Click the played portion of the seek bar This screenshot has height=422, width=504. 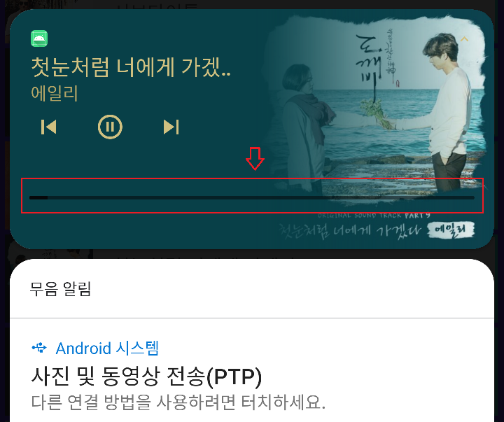[x=38, y=197]
